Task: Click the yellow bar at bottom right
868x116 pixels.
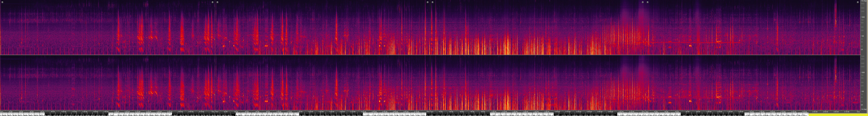Action: coord(836,115)
